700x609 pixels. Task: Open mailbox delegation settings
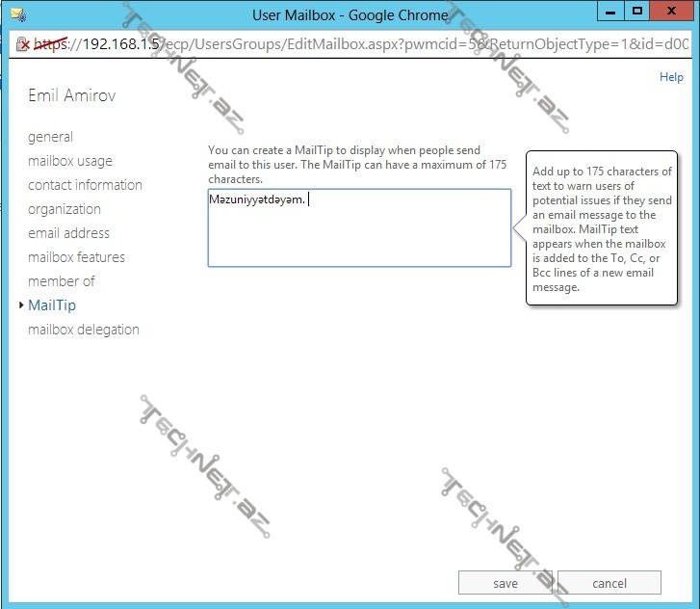pyautogui.click(x=83, y=330)
